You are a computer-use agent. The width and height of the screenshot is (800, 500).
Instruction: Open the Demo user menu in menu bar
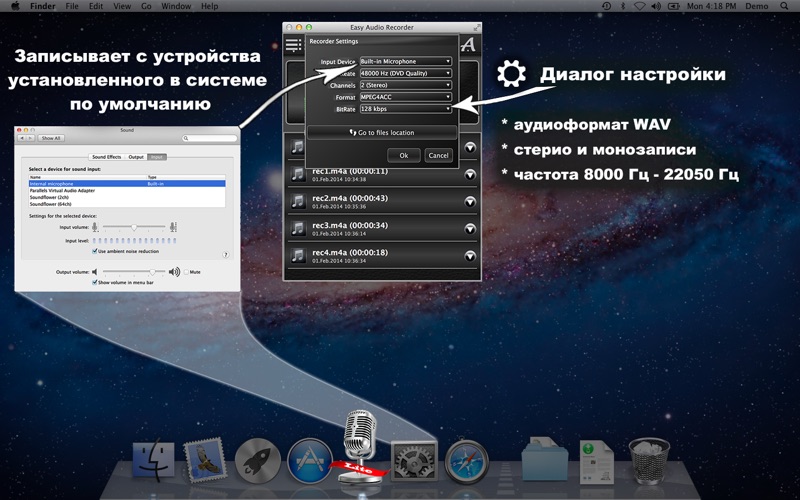pos(757,6)
